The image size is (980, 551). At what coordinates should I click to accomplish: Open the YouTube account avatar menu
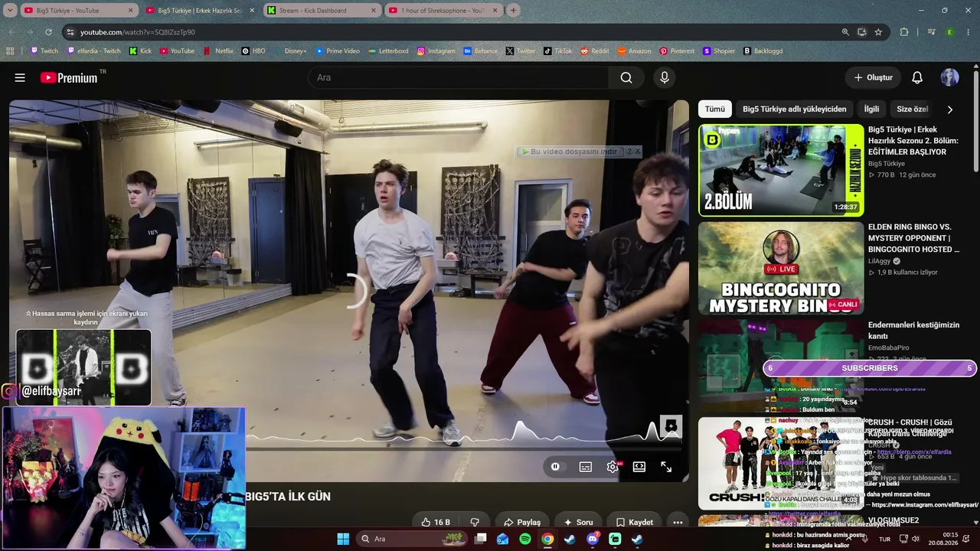(x=949, y=77)
